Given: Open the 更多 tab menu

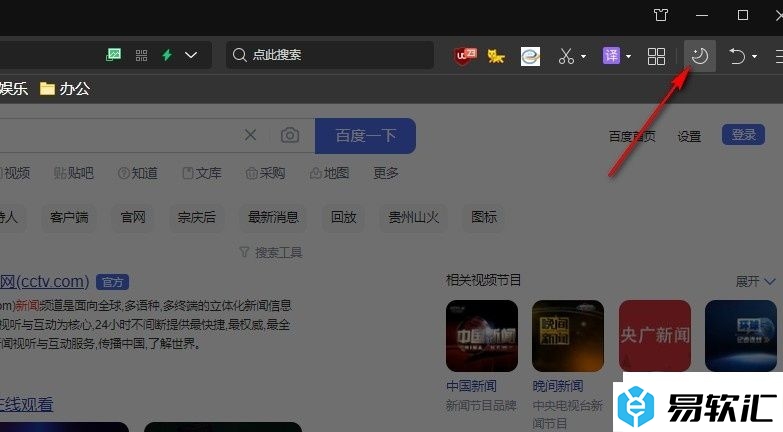Looking at the screenshot, I should click(386, 173).
